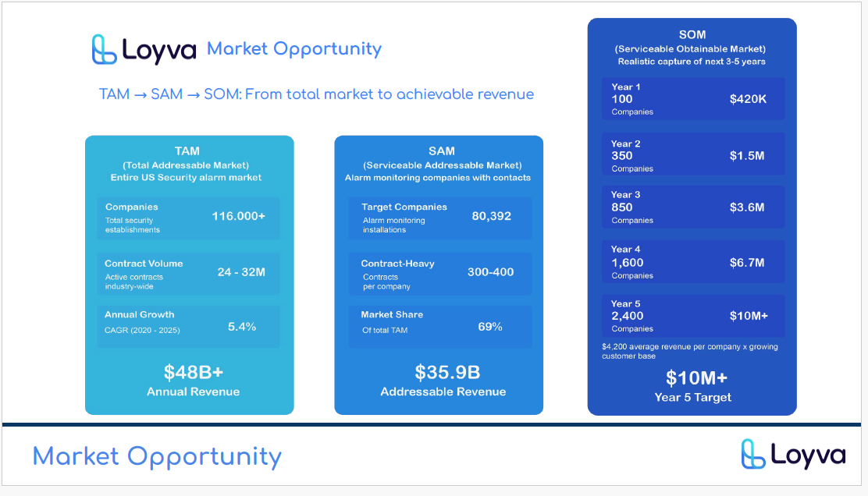The image size is (868, 496).
Task: Click the 'Year 3' label
Action: [x=625, y=195]
